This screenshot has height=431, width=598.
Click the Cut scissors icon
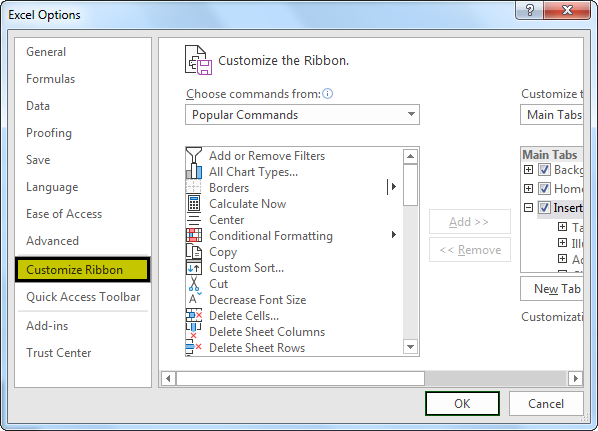pos(195,284)
